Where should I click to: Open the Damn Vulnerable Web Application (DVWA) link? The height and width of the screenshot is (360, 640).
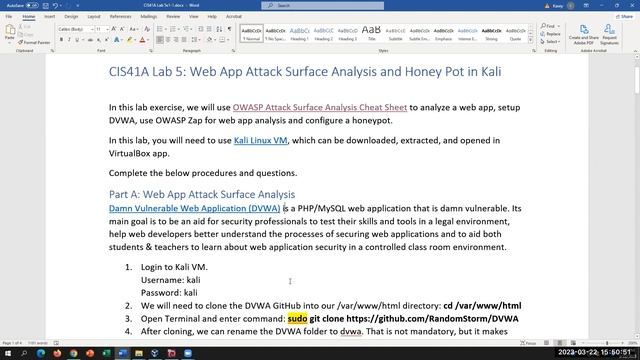194,209
